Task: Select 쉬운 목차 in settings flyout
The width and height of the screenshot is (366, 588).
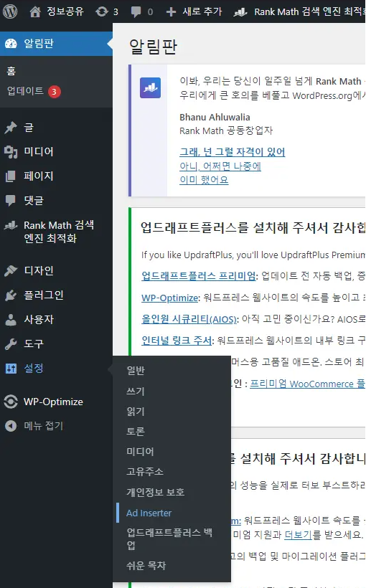Action: tap(146, 566)
